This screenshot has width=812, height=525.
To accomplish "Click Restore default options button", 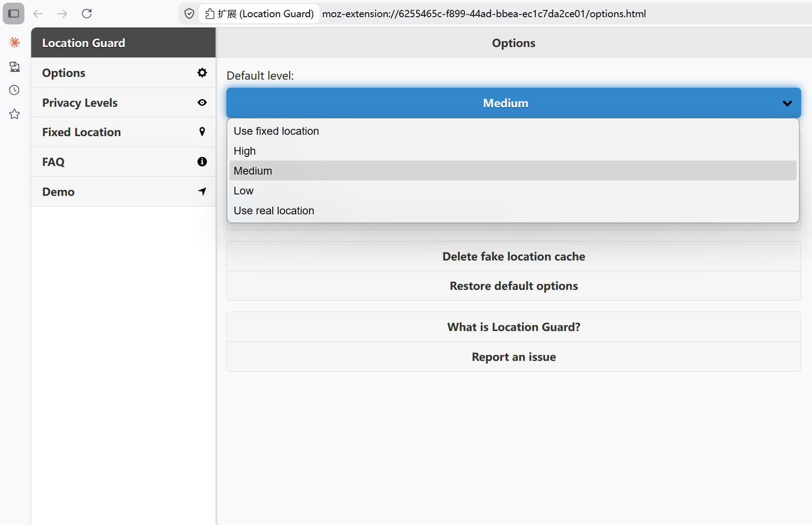I will (x=514, y=286).
